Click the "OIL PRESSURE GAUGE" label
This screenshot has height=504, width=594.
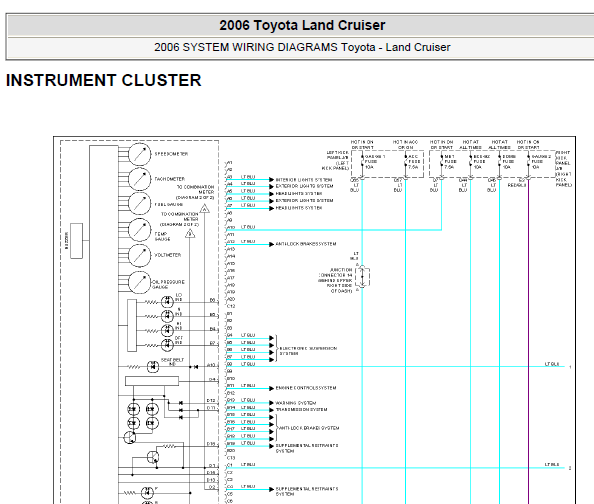[168, 284]
